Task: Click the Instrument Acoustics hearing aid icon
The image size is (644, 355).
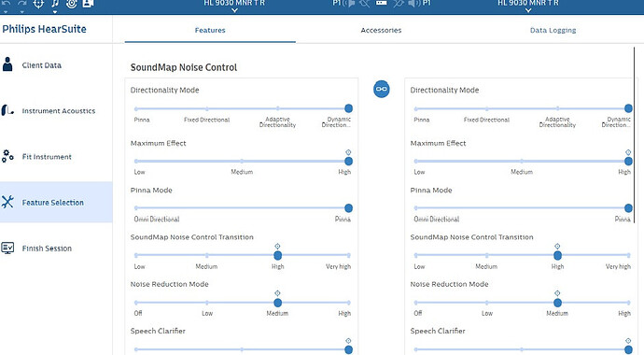Action: tap(7, 110)
